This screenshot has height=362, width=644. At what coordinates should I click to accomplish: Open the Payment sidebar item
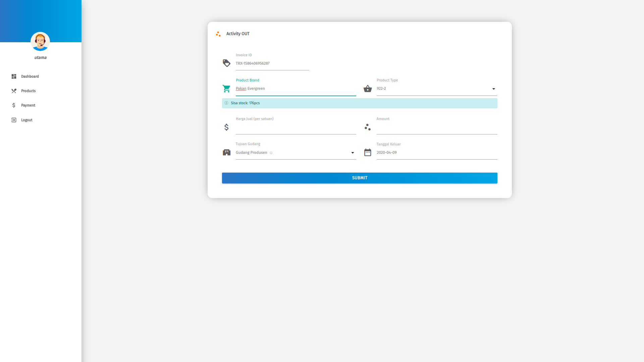(28, 105)
